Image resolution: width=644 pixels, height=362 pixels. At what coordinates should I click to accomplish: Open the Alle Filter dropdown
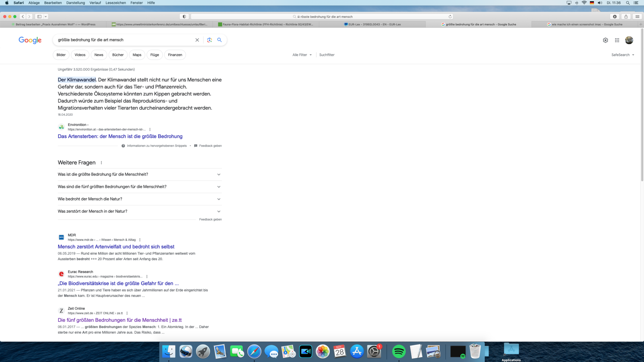click(302, 55)
